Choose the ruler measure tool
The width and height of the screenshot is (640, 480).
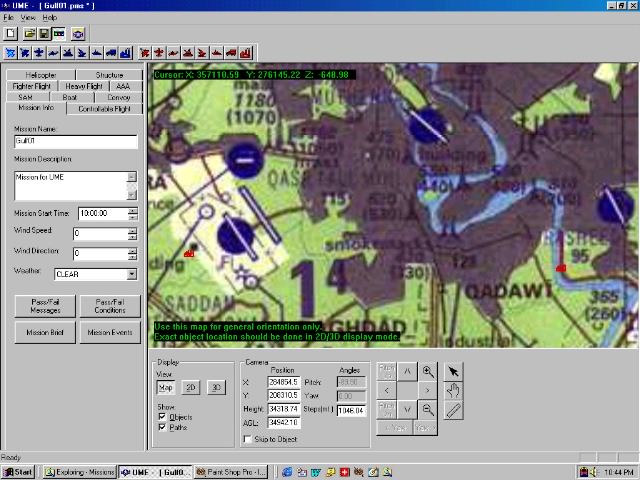454,409
